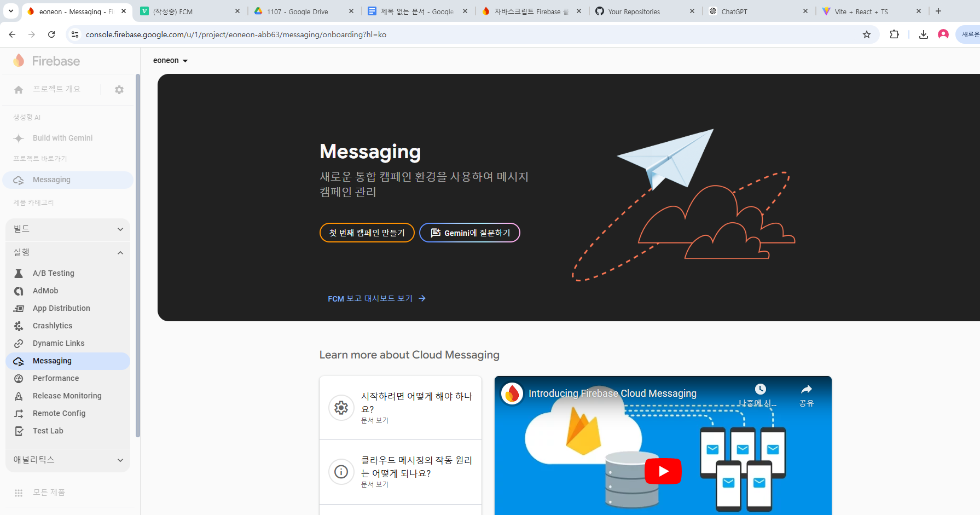Open 모든 제품 in sidebar

coord(49,493)
